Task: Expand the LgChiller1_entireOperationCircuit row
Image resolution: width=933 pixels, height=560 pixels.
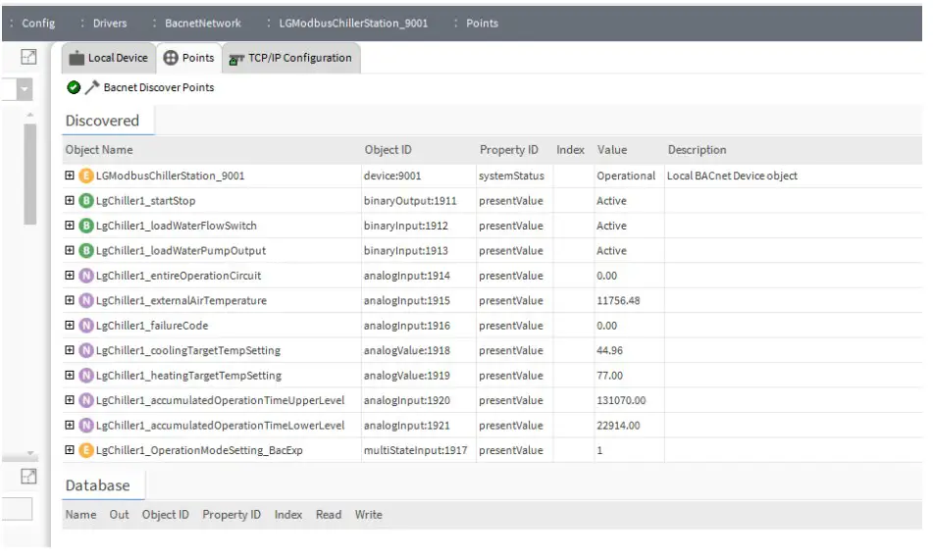Action: coord(70,276)
